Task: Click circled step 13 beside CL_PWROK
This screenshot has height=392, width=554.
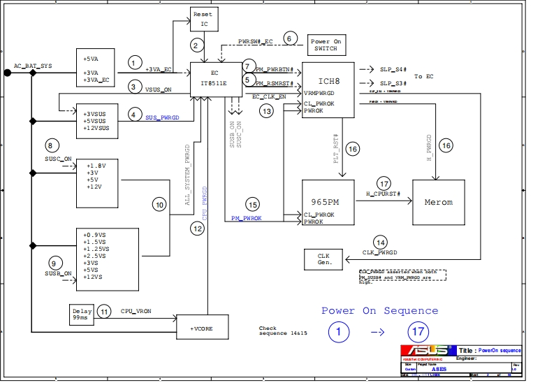Action: tap(266, 110)
